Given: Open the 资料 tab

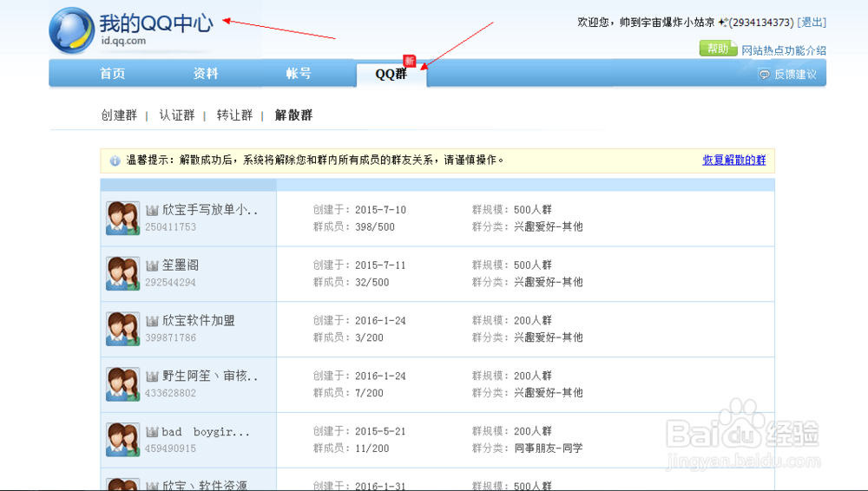Looking at the screenshot, I should point(206,74).
